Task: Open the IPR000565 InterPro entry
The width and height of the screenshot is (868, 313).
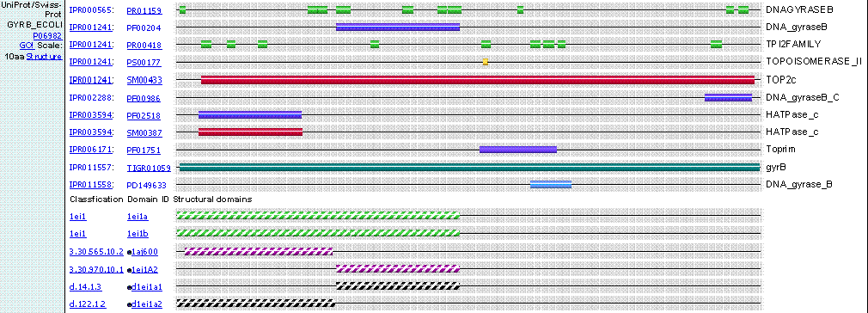Action: (x=91, y=10)
